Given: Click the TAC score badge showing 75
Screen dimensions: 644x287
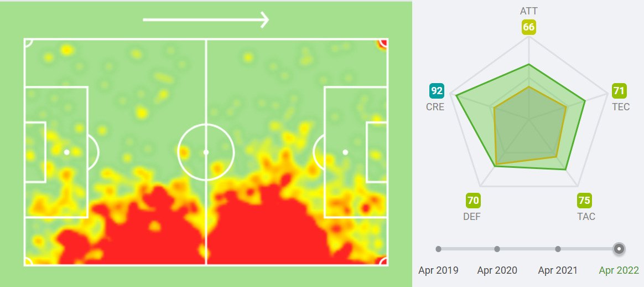Looking at the screenshot, I should click(584, 201).
